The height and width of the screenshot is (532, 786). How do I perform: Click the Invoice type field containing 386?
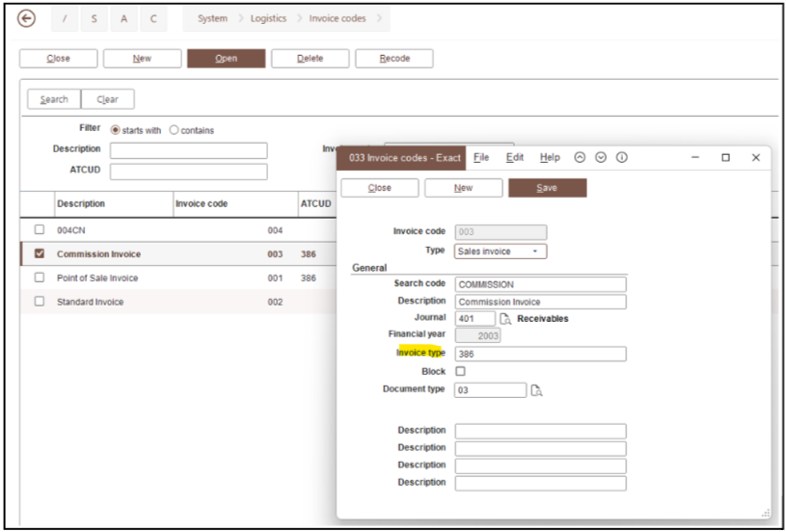[x=539, y=354]
